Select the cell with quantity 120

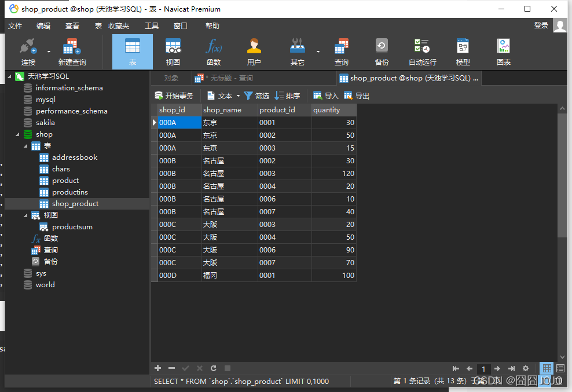(334, 174)
